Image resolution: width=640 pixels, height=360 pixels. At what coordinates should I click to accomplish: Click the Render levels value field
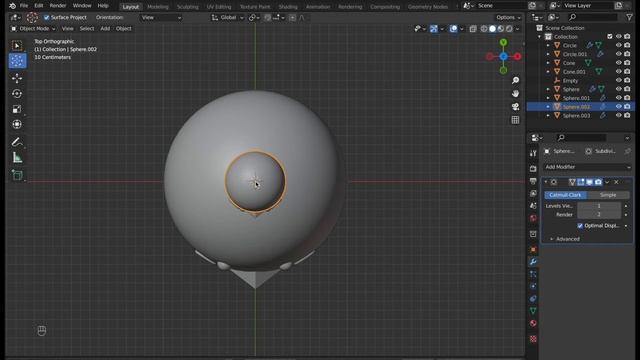click(x=599, y=214)
